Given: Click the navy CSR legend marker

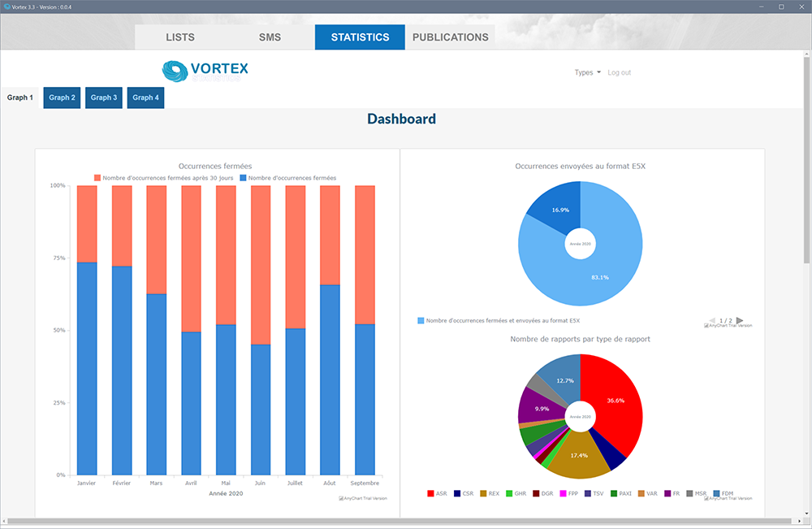Looking at the screenshot, I should pyautogui.click(x=458, y=493).
